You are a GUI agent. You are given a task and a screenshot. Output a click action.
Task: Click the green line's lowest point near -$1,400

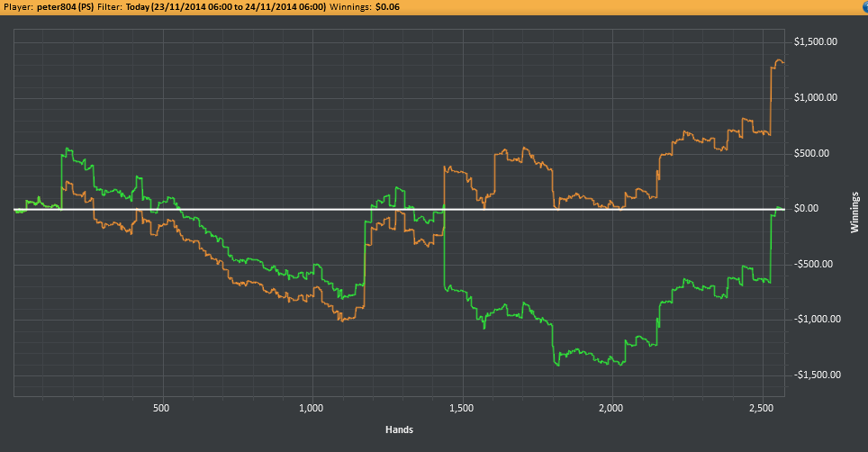pos(557,365)
